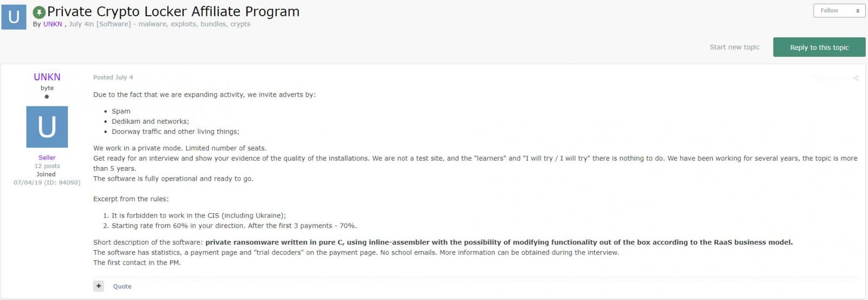868x300 pixels.
Task: Click the UNKN username above the avatar
Action: pyautogui.click(x=47, y=77)
